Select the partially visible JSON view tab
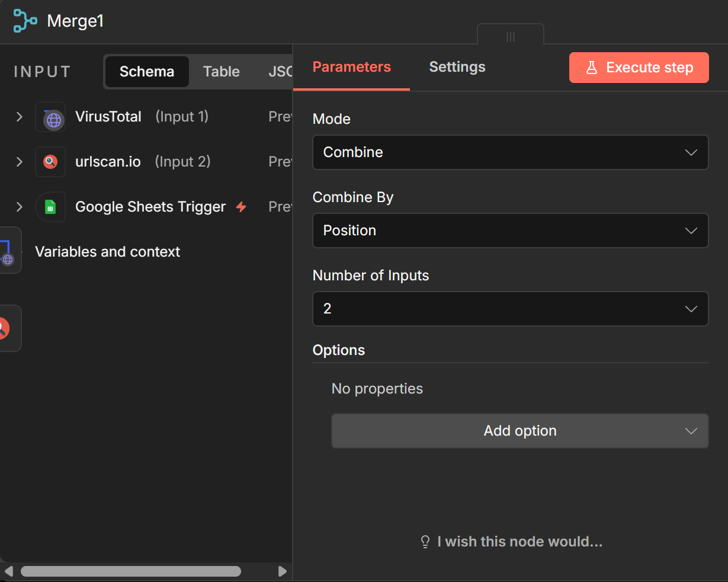Screen dimensions: 728x582 pyautogui.click(x=280, y=72)
